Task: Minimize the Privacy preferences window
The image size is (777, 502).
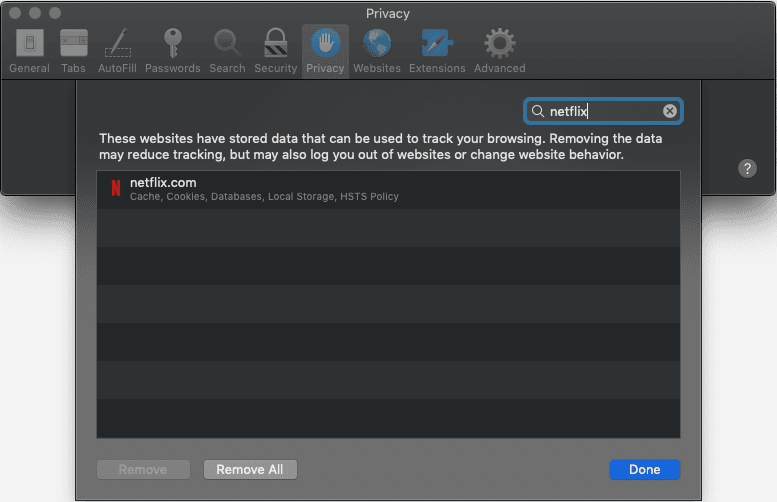Action: point(35,13)
